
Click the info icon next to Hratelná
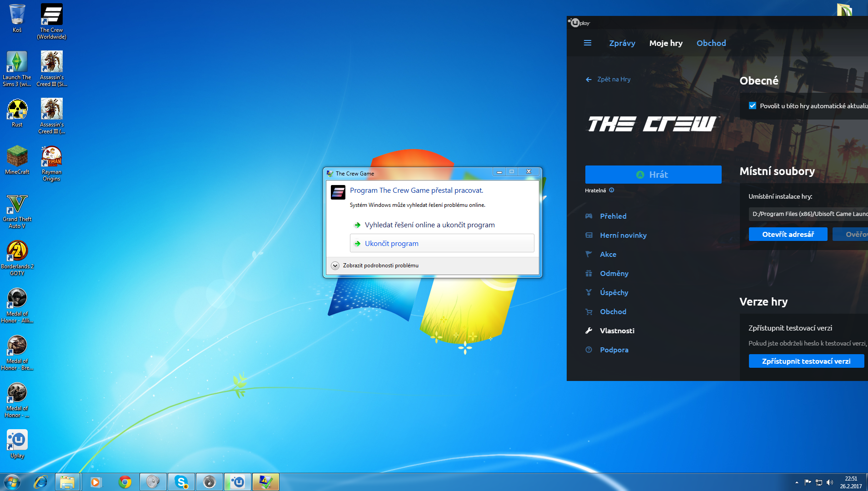(x=612, y=190)
